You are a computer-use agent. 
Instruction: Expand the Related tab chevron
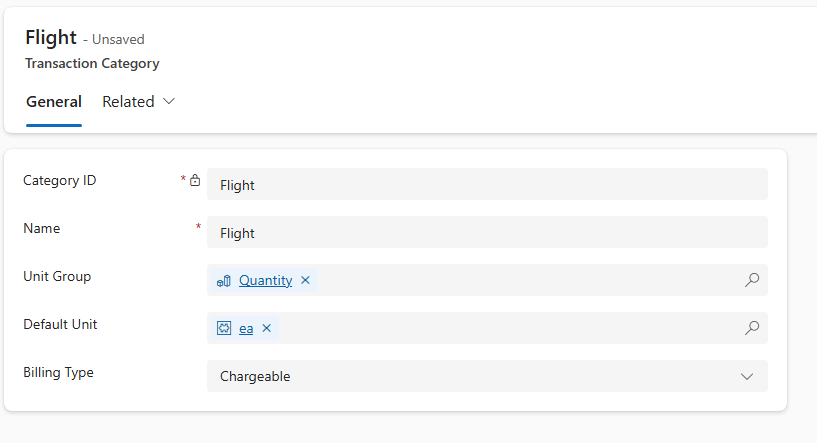169,102
